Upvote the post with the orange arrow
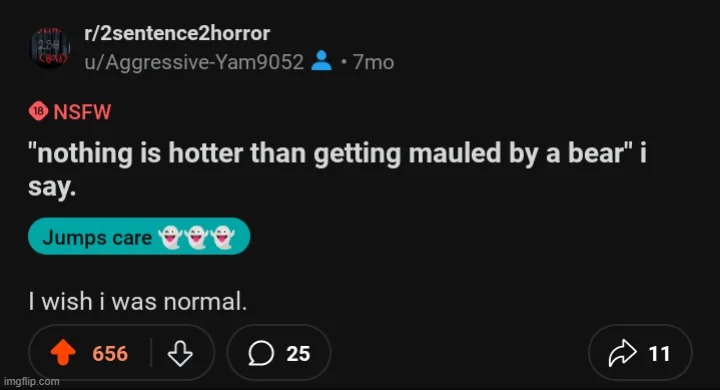Viewport: 720px width, 390px height. (x=63, y=353)
